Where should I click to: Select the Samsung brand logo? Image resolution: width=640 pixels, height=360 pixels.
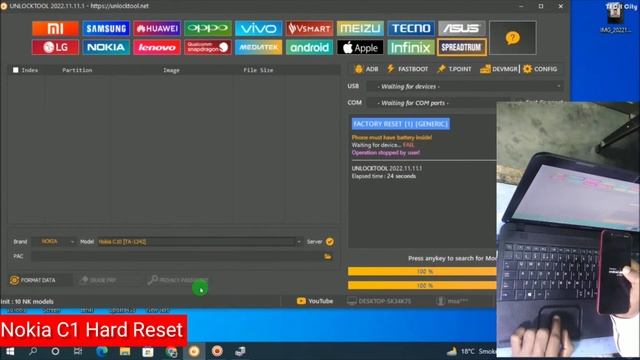pyautogui.click(x=106, y=28)
